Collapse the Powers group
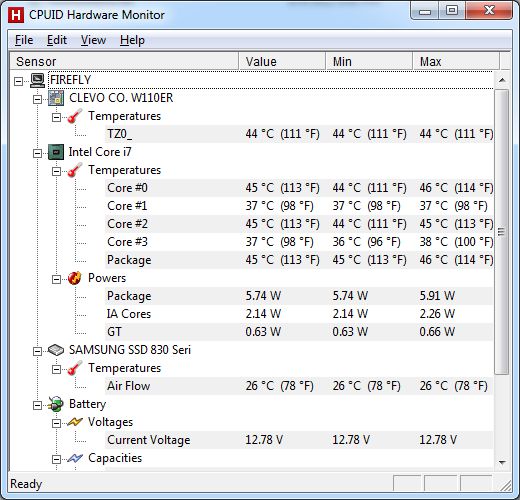This screenshot has height=500, width=520. (56, 279)
